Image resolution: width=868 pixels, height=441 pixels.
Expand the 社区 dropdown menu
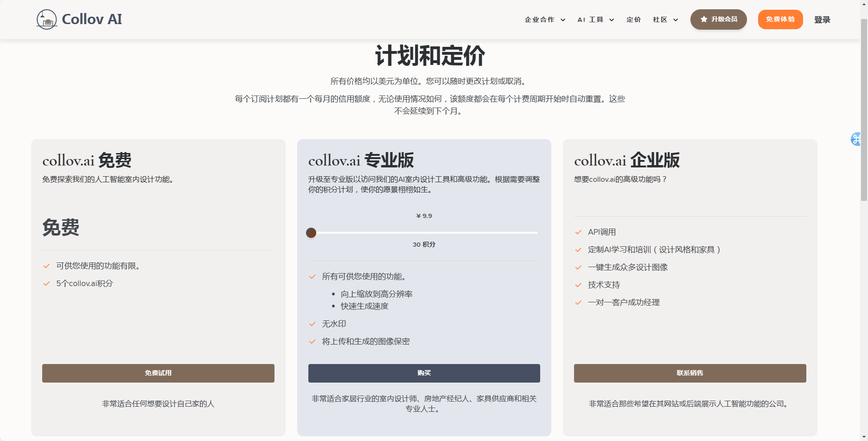point(665,19)
